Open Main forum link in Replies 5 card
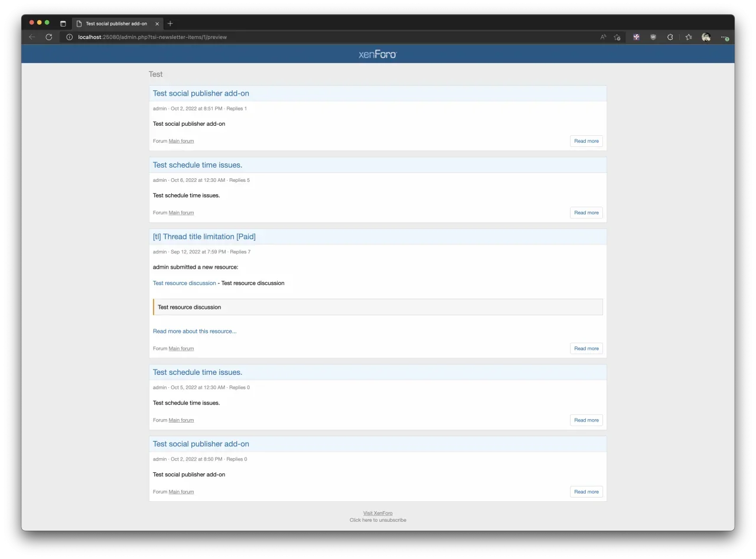The width and height of the screenshot is (756, 559). (181, 213)
